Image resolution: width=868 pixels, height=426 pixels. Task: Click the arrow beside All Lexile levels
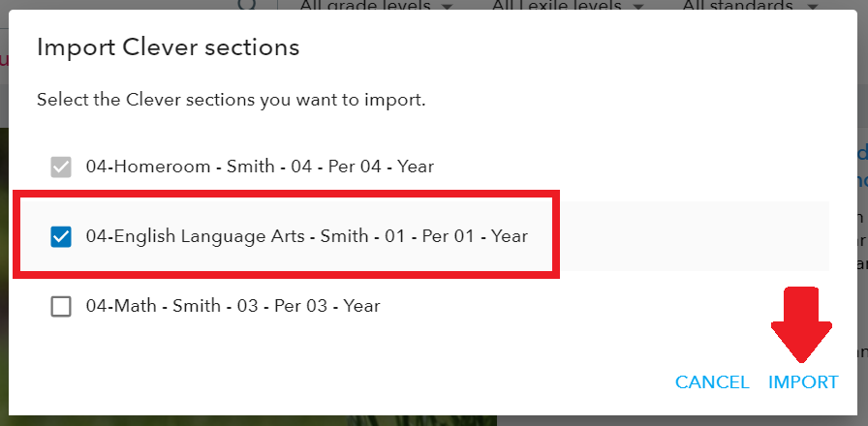638,7
